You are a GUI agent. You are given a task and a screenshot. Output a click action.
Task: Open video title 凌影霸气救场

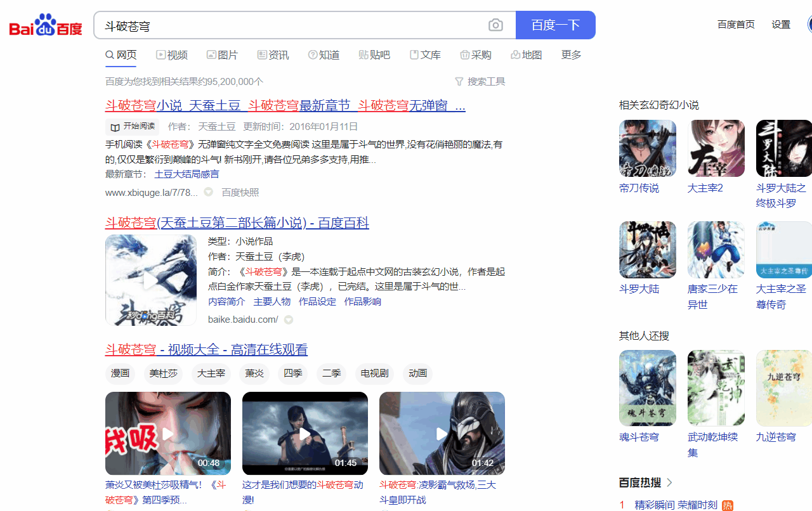coord(438,492)
